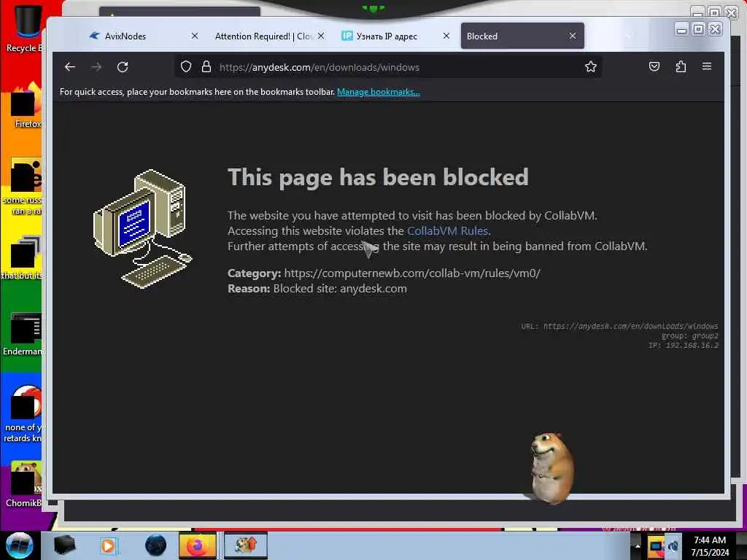Click the Category rules URL text
The image size is (747, 560).
412,273
